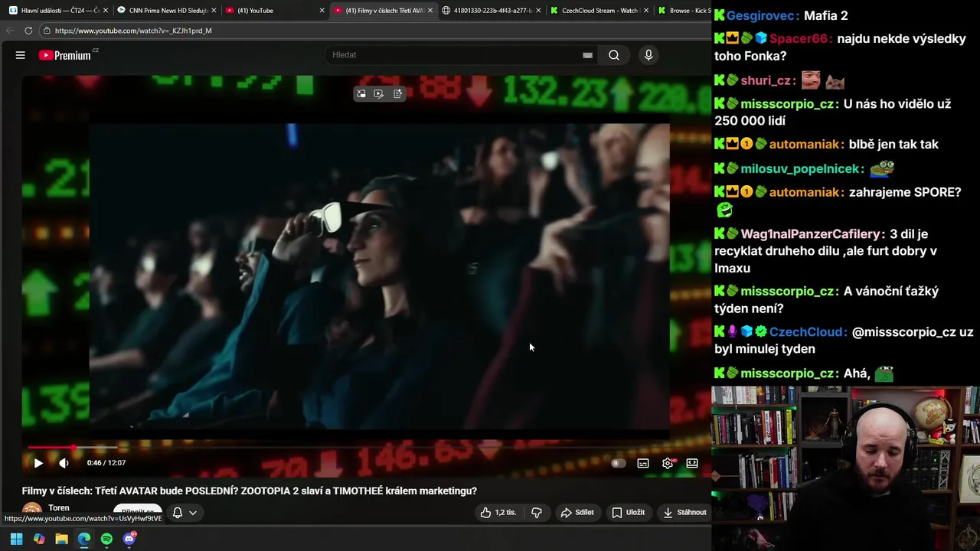Like the video with 1,2 tis. thumbs up

click(498, 513)
